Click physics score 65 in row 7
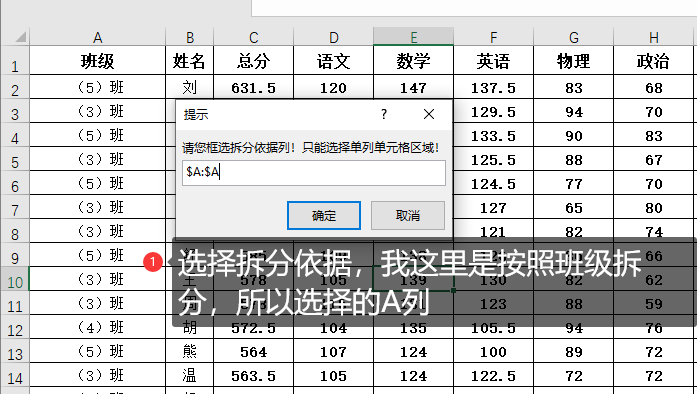697x394 pixels. pos(573,208)
